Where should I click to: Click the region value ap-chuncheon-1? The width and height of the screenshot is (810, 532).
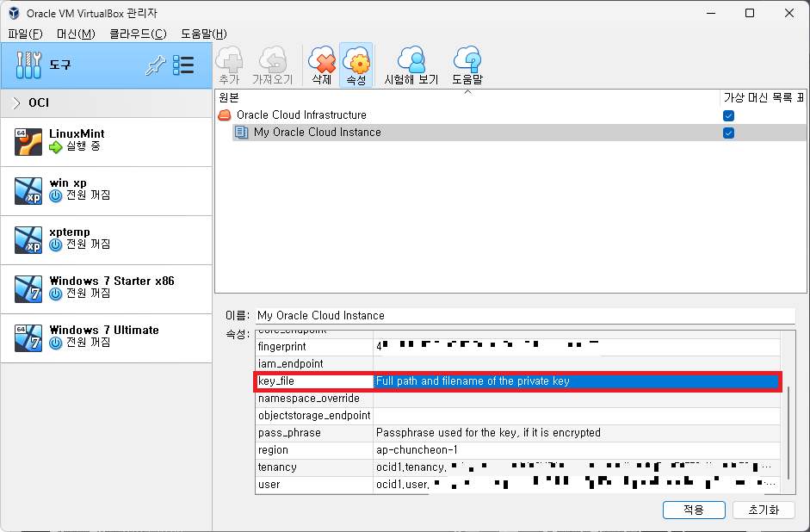coord(417,450)
